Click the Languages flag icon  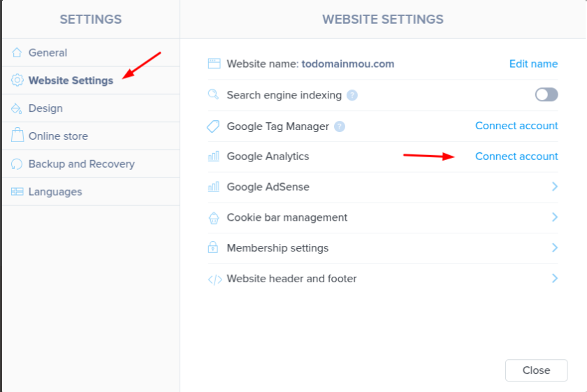17,191
